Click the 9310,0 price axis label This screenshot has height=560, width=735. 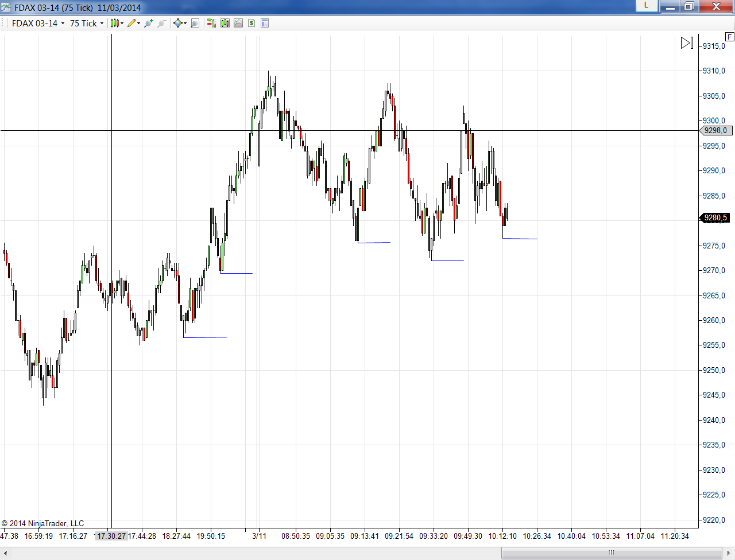pyautogui.click(x=714, y=71)
